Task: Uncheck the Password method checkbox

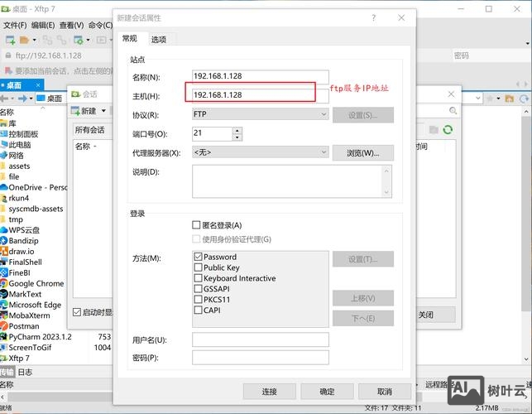Action: tap(198, 257)
